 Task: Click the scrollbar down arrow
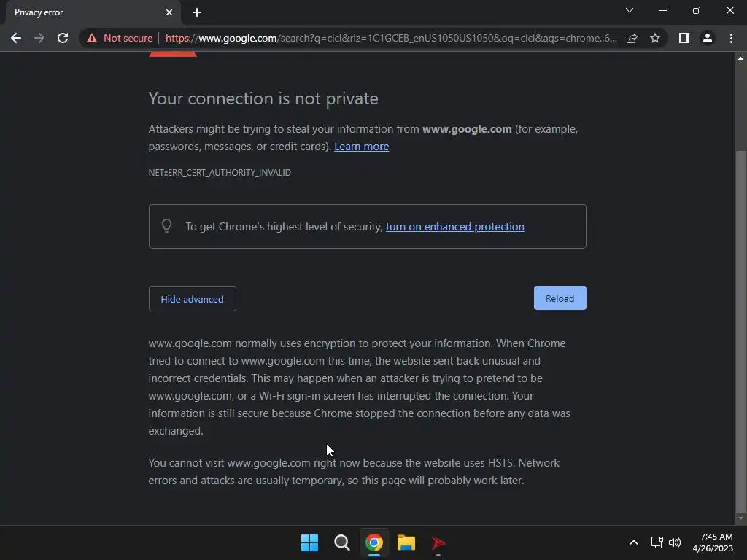pos(740,518)
